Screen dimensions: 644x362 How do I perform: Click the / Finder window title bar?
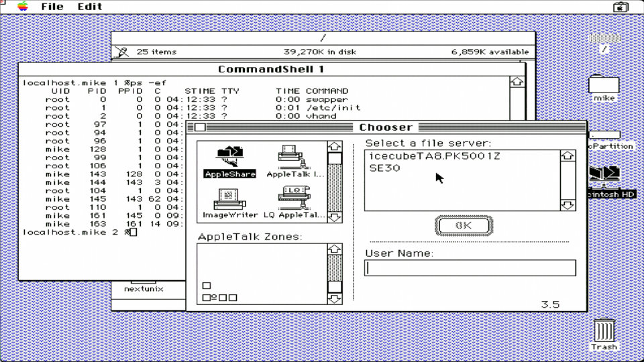pos(323,38)
